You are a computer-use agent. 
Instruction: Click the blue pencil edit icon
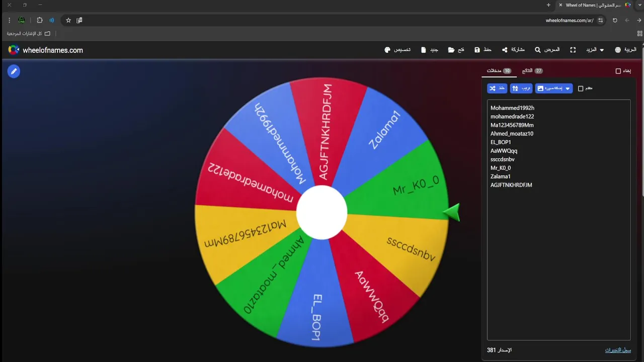pos(14,71)
